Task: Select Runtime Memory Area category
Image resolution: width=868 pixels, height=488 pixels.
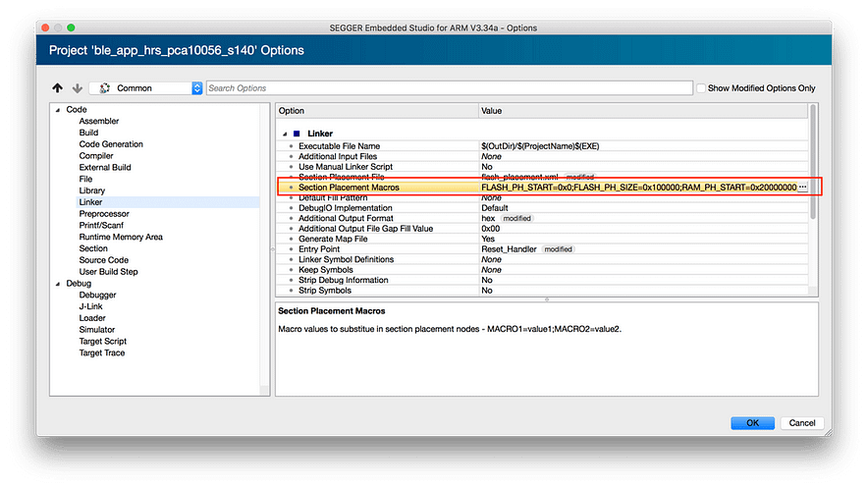Action: pyautogui.click(x=121, y=237)
